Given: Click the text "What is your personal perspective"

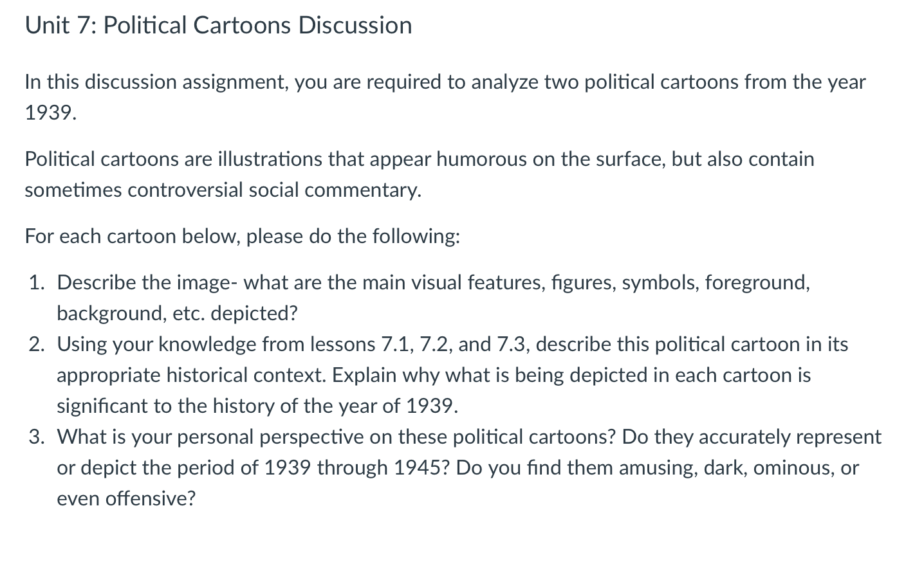Looking at the screenshot, I should pyautogui.click(x=212, y=437).
